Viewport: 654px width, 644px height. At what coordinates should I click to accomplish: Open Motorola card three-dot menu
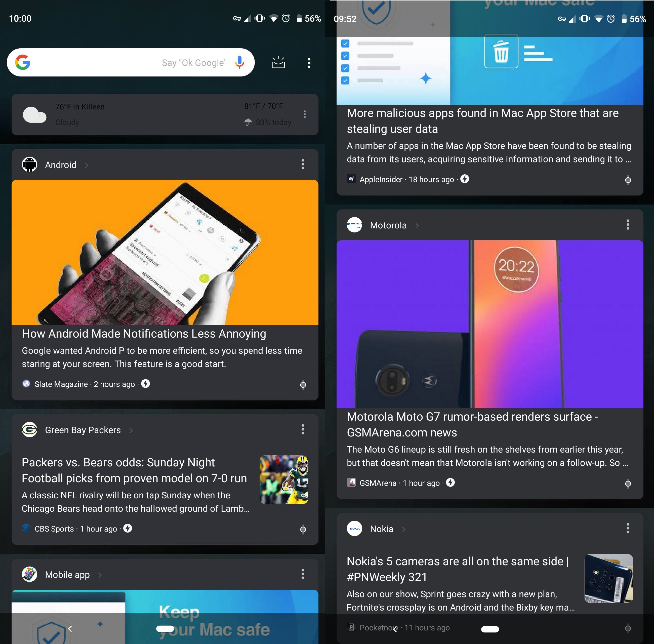click(x=628, y=225)
